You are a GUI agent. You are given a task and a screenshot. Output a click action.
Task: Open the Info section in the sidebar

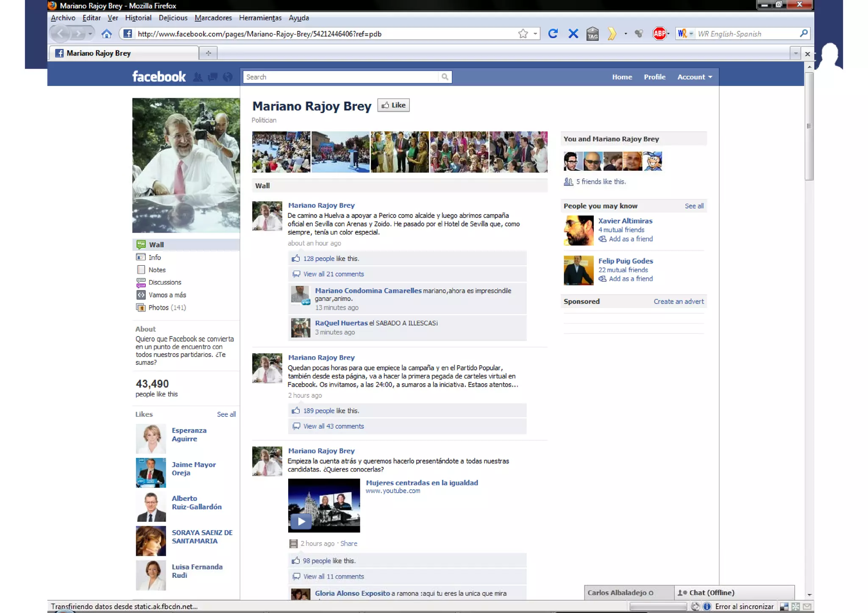(154, 257)
